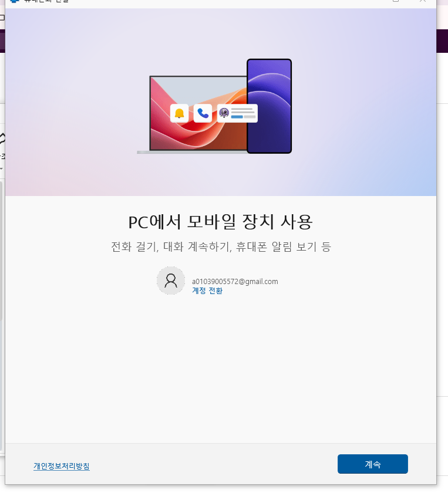This screenshot has height=493, width=448.
Task: Open the 개인정보처리방침 privacy policy link
Action: click(x=62, y=466)
